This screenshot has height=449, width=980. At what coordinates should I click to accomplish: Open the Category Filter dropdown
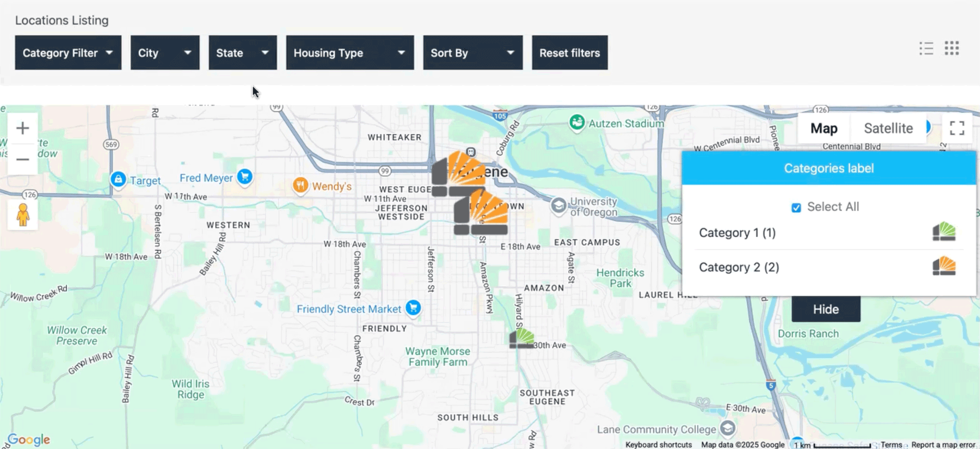point(68,53)
